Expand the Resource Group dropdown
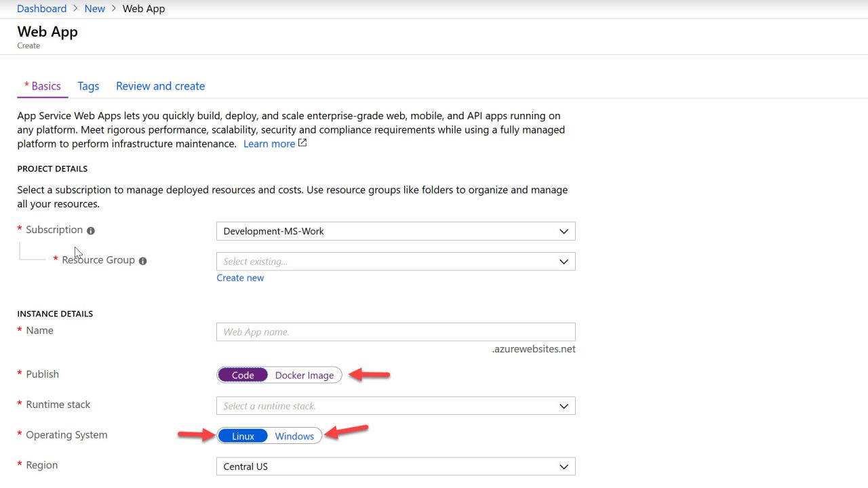The image size is (868, 488). click(x=395, y=262)
